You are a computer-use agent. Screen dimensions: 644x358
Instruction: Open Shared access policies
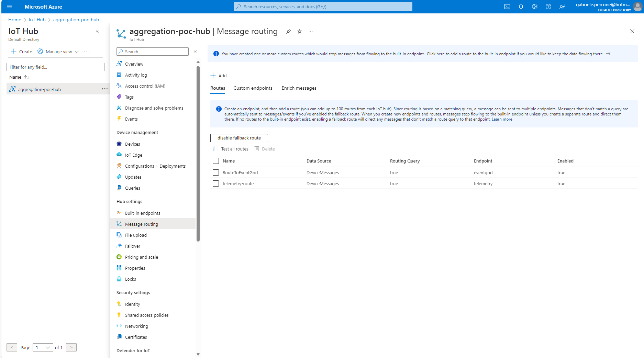[x=147, y=315]
